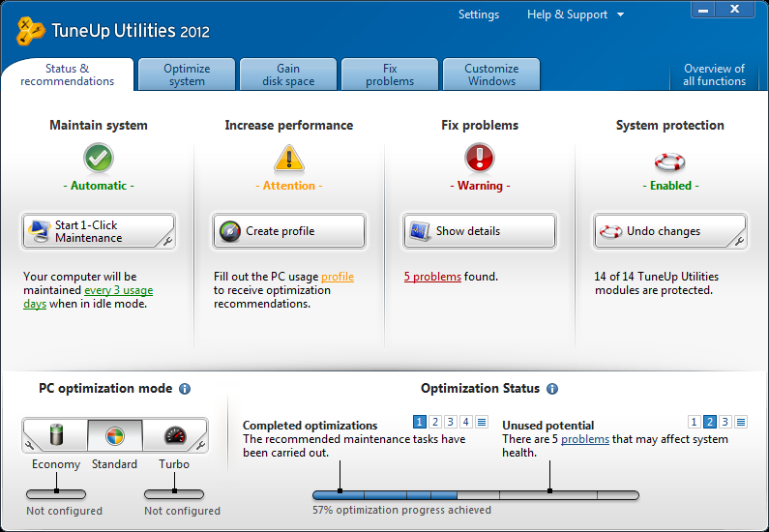Viewport: 769px width, 532px height.
Task: Minimize the TuneUp Utilities window
Action: coord(703,10)
